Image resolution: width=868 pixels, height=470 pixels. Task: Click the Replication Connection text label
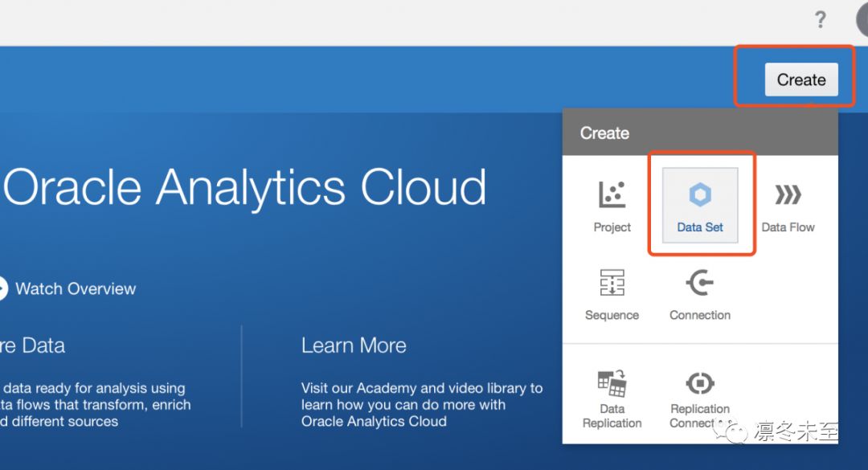coord(700,416)
